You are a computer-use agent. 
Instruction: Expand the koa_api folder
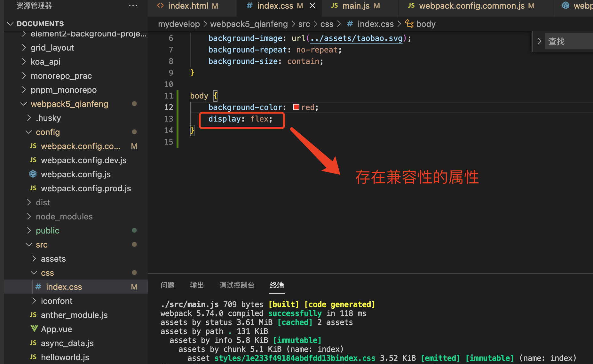(x=46, y=62)
